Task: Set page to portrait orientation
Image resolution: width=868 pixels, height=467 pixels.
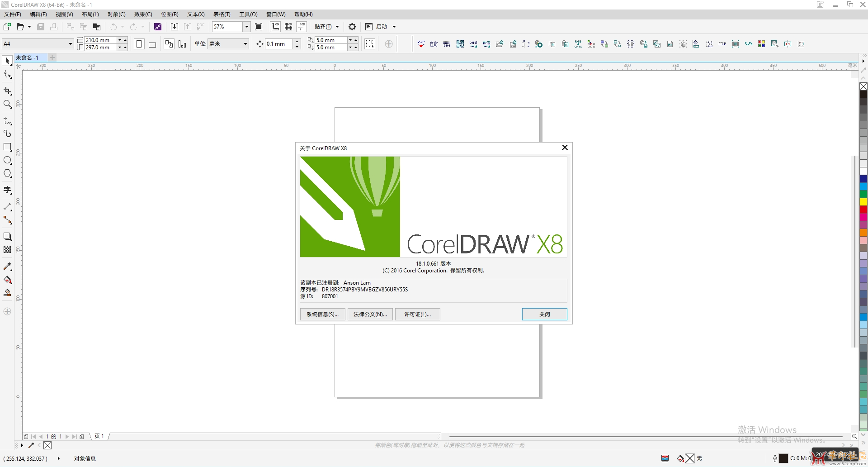Action: 139,44
